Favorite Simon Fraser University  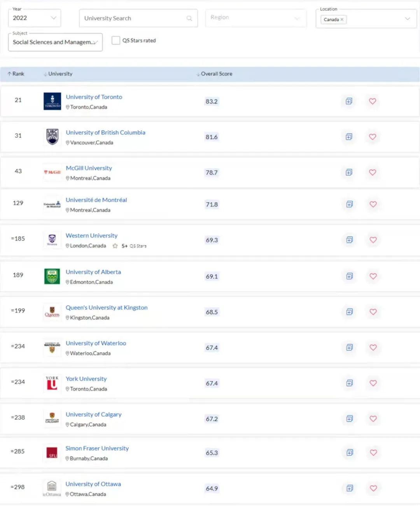point(374,453)
